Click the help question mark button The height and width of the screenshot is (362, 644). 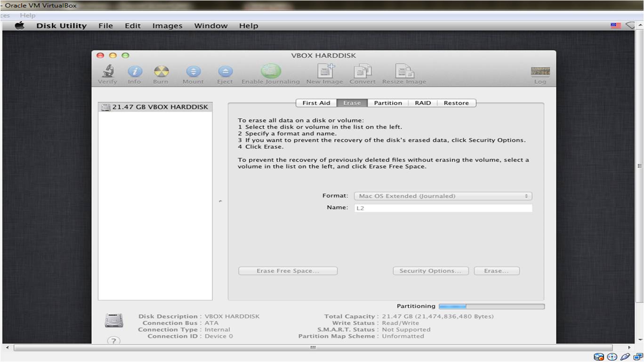pyautogui.click(x=113, y=340)
